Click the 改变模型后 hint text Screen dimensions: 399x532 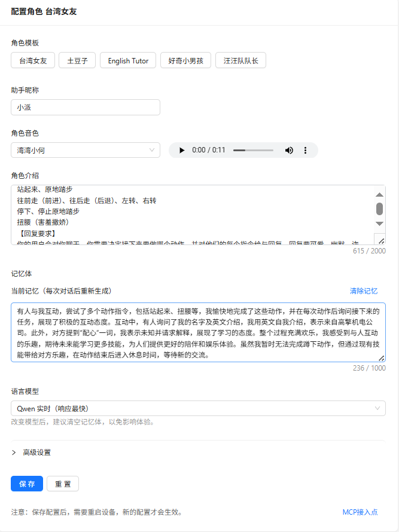click(x=83, y=422)
